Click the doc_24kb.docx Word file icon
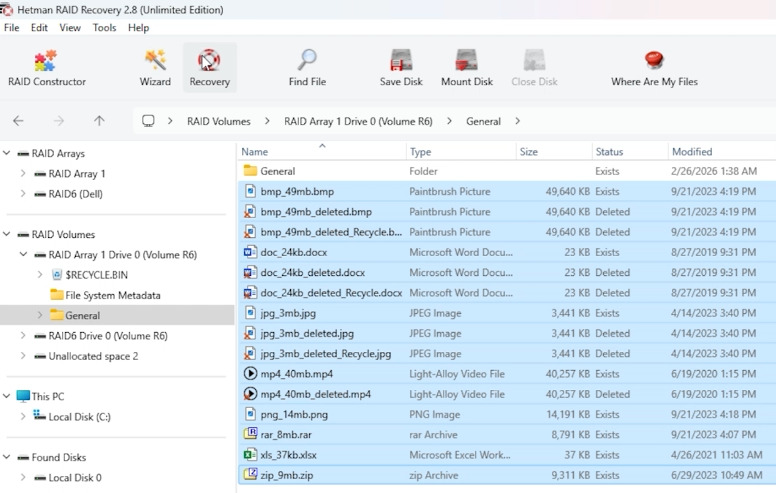This screenshot has height=493, width=776. pyautogui.click(x=250, y=252)
